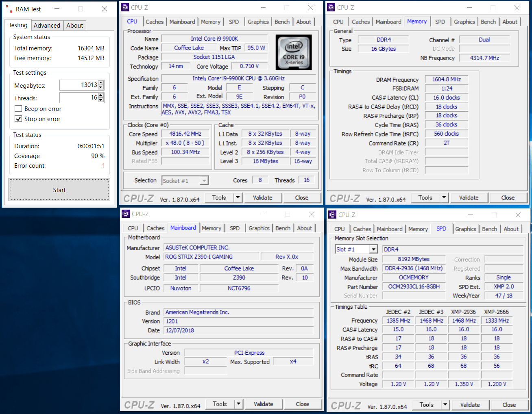Open the Mainboard tab in the CPU tab window
The height and width of the screenshot is (414, 532).
[182, 22]
